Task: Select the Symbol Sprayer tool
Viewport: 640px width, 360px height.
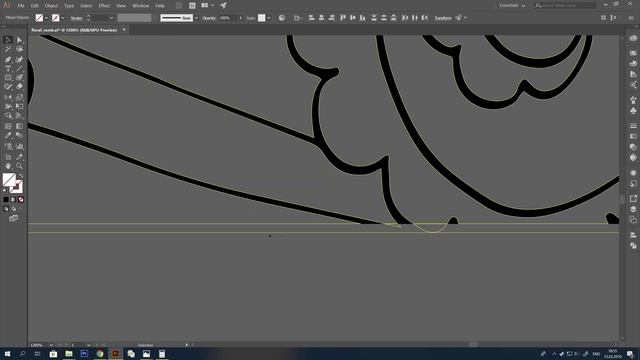Action: click(x=8, y=146)
